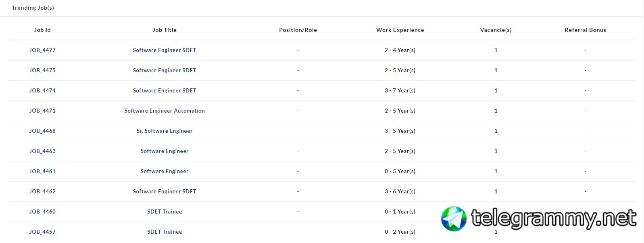Click the Job Title column header
This screenshot has height=243, width=644.
click(165, 30)
